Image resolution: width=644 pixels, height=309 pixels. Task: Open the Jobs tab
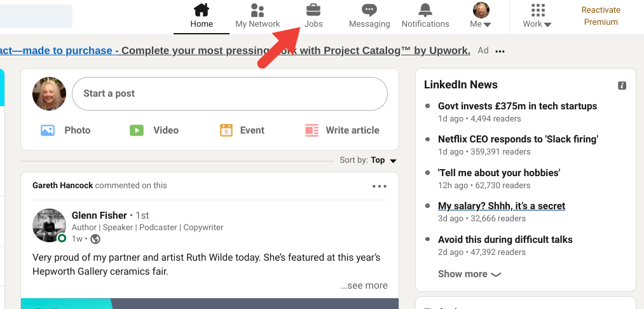tap(313, 16)
